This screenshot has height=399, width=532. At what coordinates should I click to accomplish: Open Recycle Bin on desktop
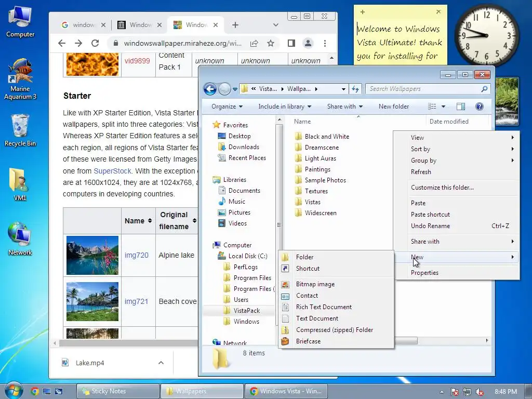pyautogui.click(x=20, y=130)
